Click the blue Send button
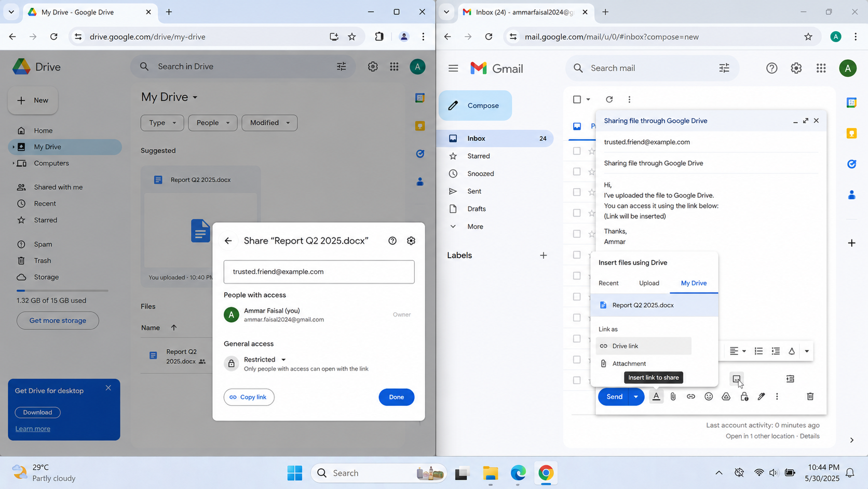Screen dimensions: 868x489 (x=614, y=397)
